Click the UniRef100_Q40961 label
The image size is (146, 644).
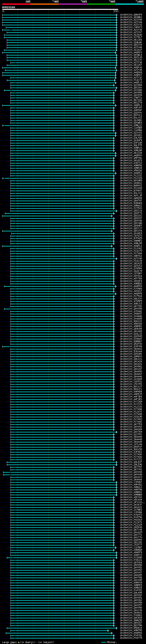tap(131, 366)
